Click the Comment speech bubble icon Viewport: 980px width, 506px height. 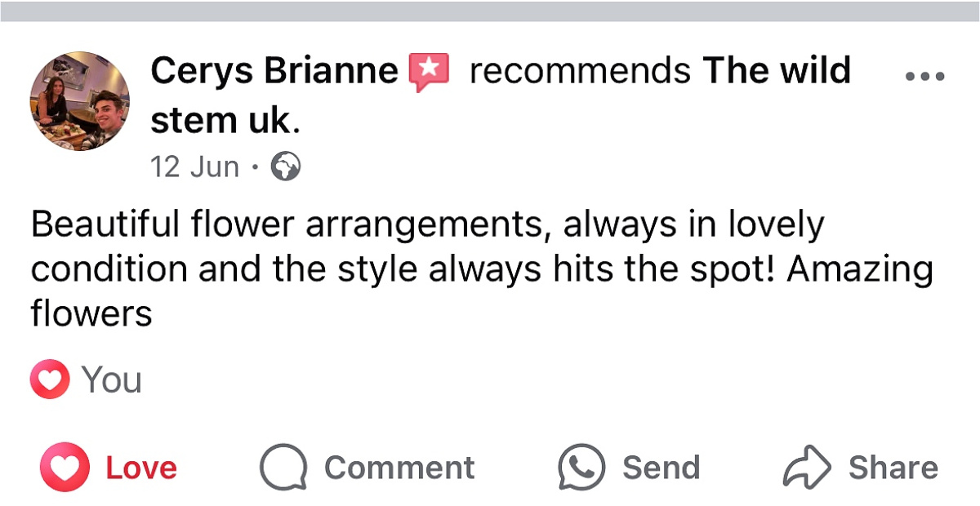[283, 468]
